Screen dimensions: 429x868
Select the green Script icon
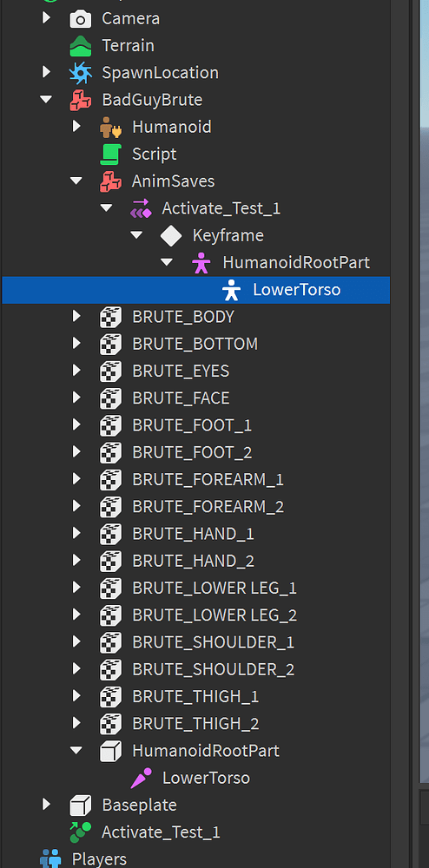[x=110, y=155]
